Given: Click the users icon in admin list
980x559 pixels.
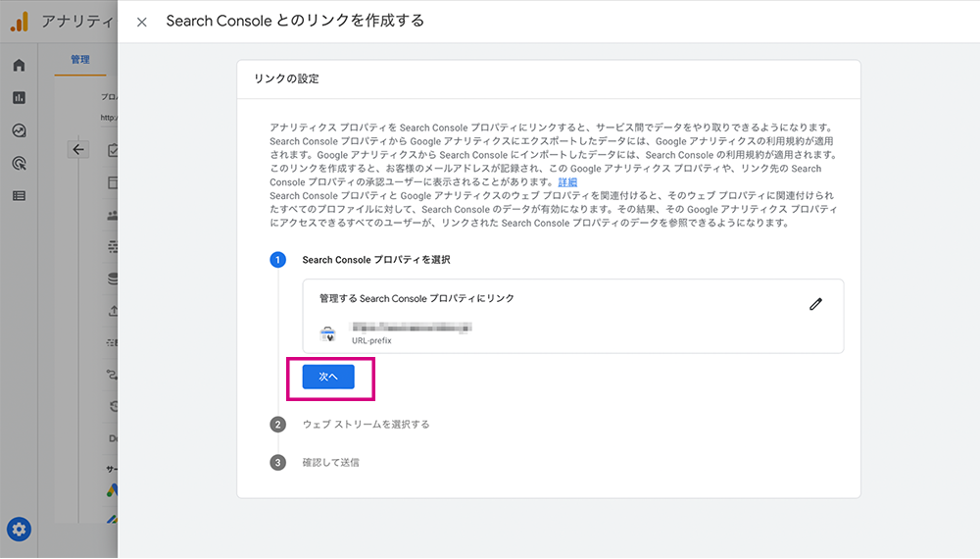Looking at the screenshot, I should click(113, 215).
